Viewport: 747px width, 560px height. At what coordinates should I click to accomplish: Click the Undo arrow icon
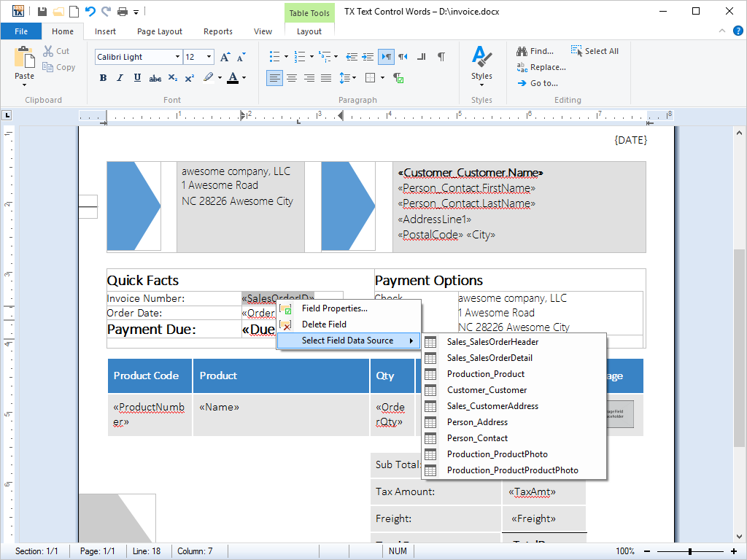90,11
